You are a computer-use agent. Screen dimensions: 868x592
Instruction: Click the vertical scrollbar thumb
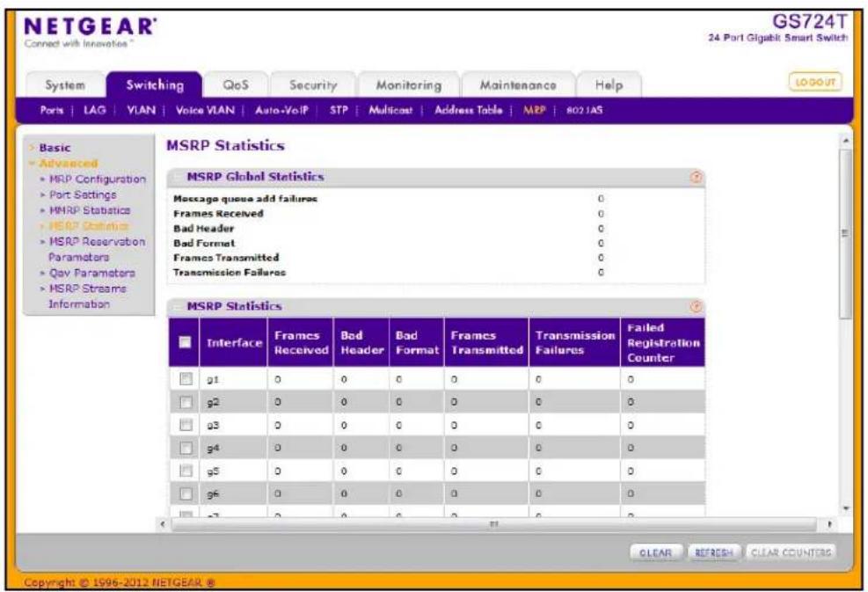(x=845, y=232)
